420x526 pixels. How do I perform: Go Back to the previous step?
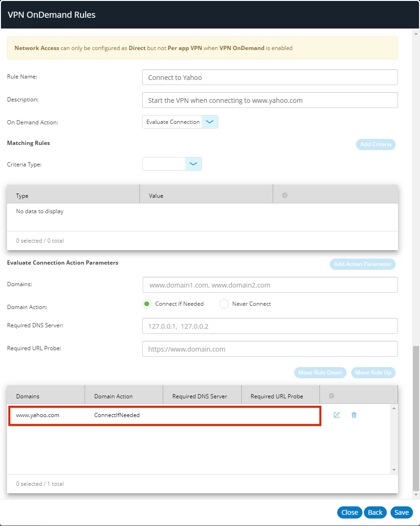[x=375, y=512]
